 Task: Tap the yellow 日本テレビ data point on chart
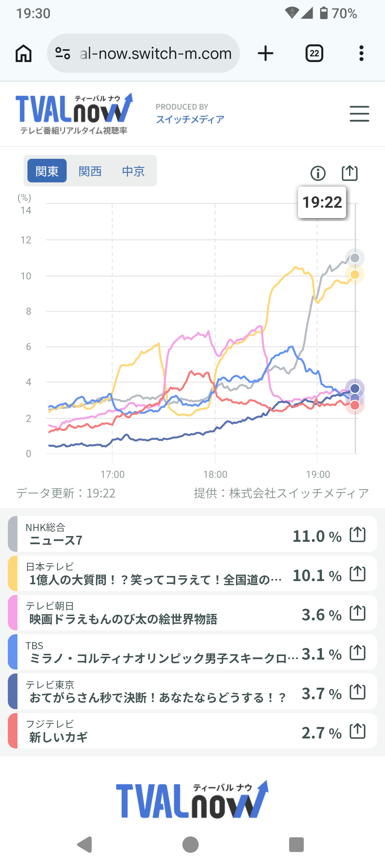click(355, 275)
